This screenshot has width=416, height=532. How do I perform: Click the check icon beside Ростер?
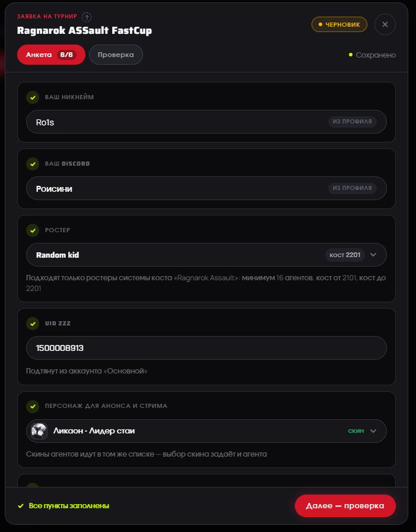tap(33, 230)
